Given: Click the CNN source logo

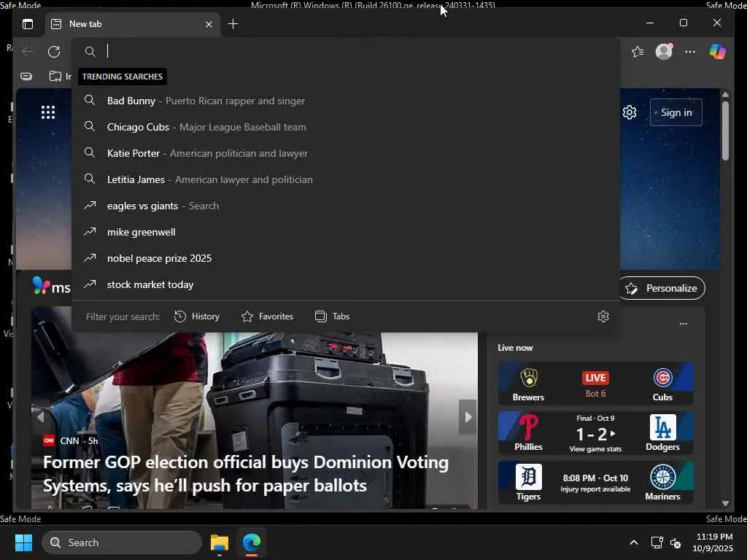Looking at the screenshot, I should click(x=49, y=440).
